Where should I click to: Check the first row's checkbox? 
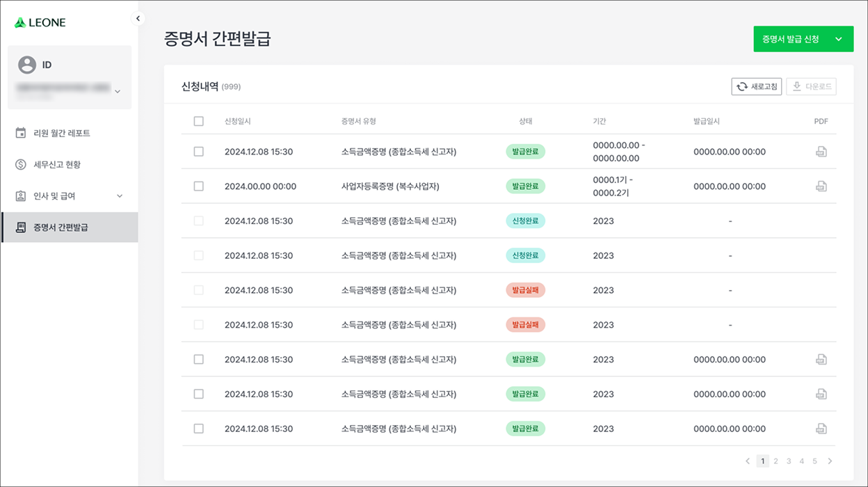point(199,152)
